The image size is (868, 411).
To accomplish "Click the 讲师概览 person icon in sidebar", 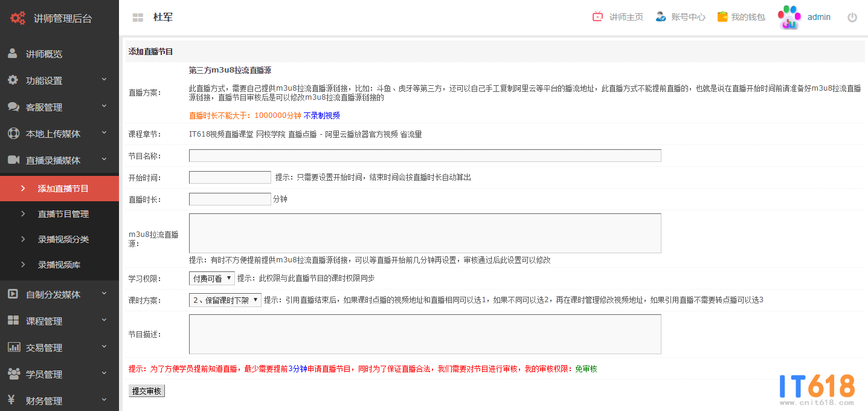I will tap(13, 54).
